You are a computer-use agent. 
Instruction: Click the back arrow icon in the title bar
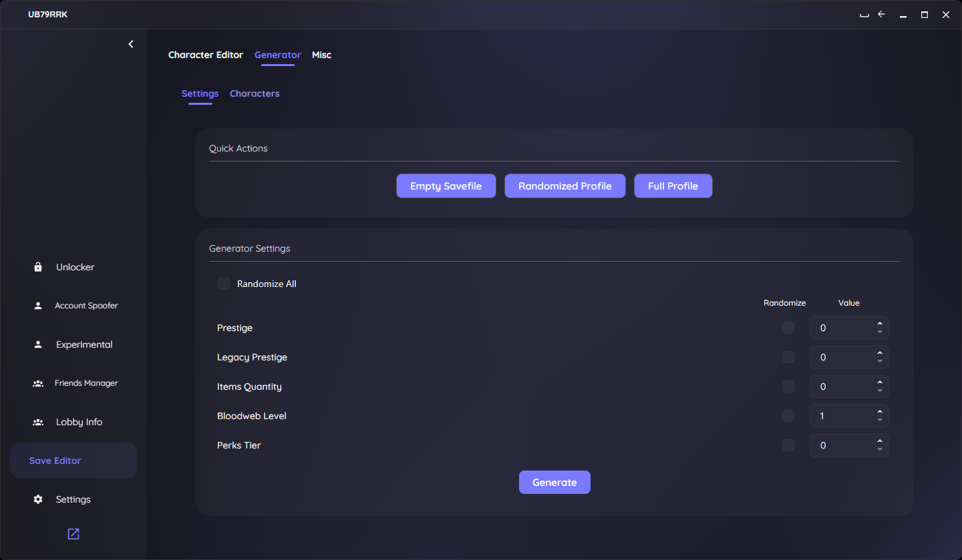click(x=881, y=14)
